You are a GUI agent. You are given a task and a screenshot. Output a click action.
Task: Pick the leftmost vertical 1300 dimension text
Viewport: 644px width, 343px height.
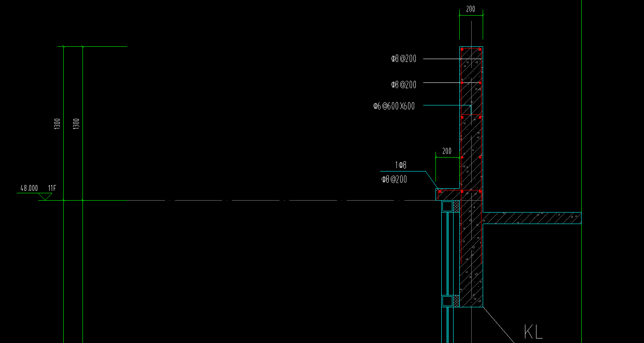(57, 124)
